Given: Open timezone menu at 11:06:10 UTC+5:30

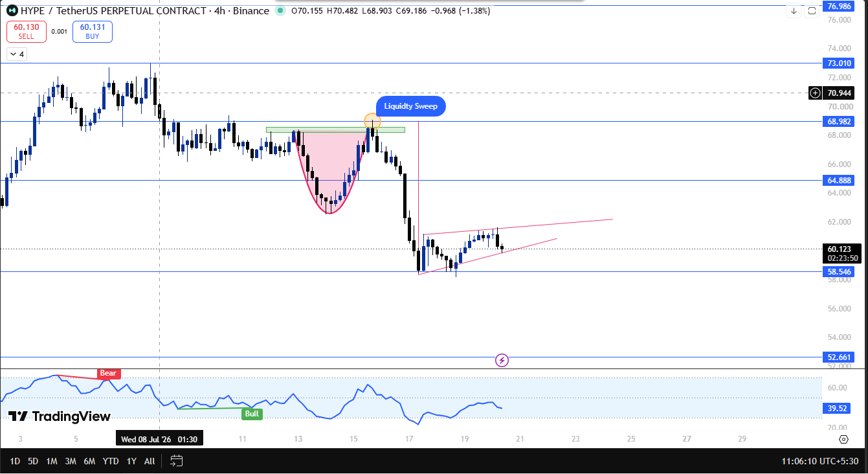Looking at the screenshot, I should [820, 461].
